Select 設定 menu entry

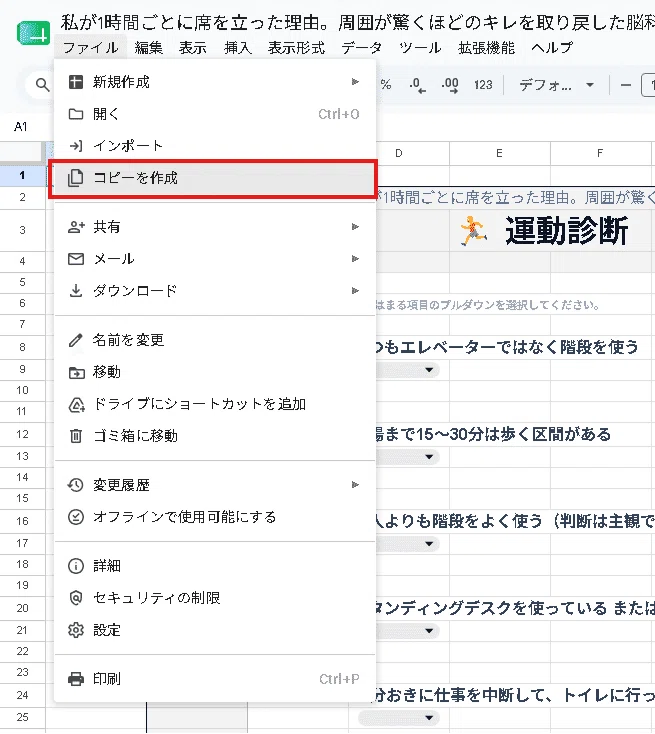pos(215,630)
